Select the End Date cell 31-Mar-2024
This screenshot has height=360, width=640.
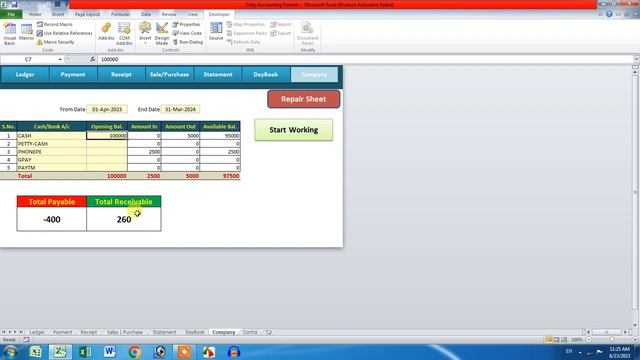click(180, 109)
